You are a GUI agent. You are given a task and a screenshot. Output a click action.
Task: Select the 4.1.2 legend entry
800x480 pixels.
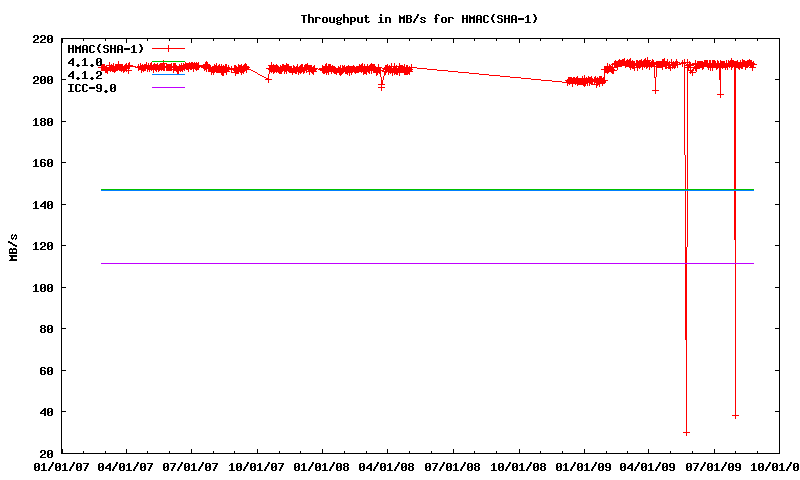[84, 75]
